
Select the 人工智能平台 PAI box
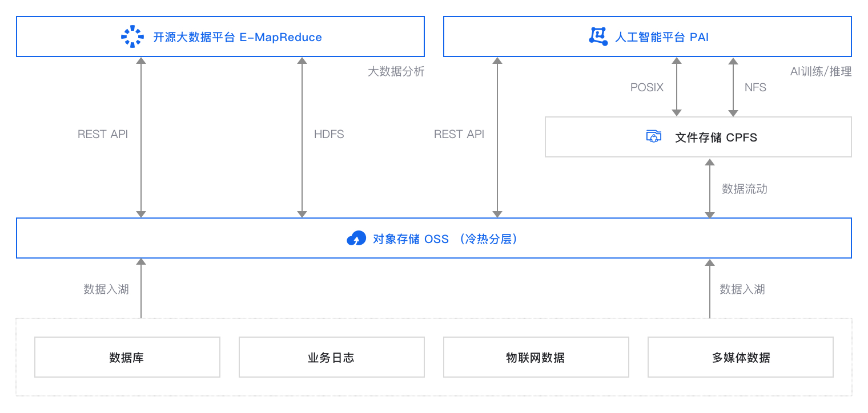648,37
